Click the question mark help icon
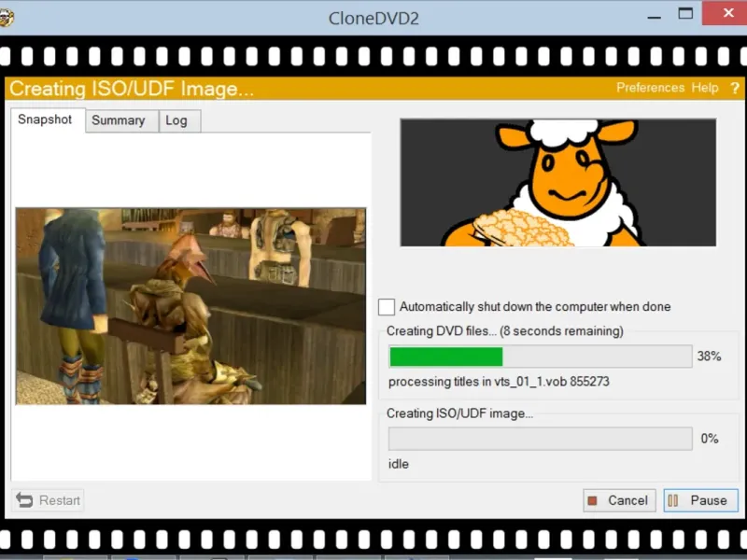This screenshot has width=747, height=560. (735, 88)
